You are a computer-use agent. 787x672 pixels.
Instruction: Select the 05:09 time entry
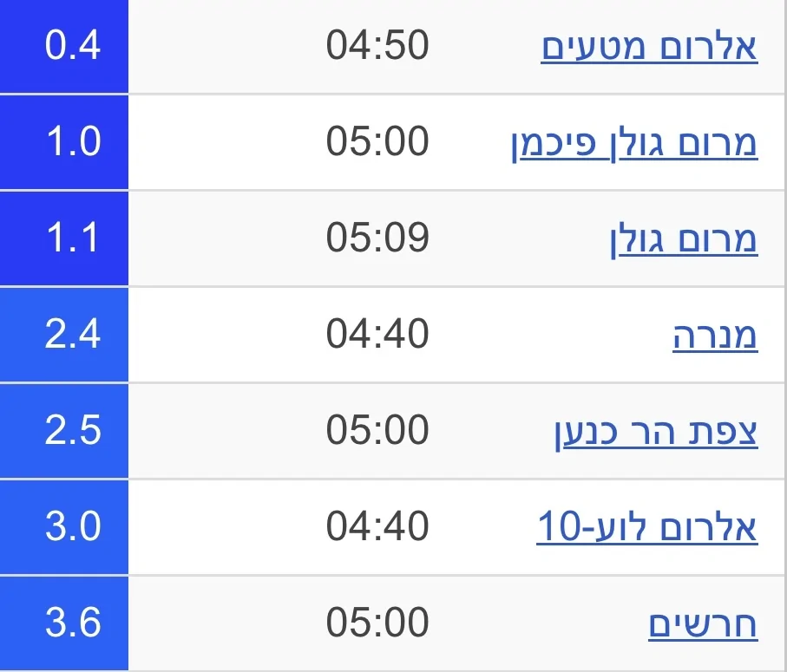click(x=377, y=239)
